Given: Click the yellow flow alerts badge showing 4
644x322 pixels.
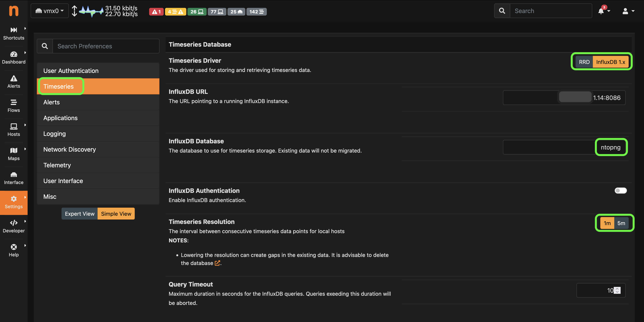Looking at the screenshot, I should click(x=176, y=12).
